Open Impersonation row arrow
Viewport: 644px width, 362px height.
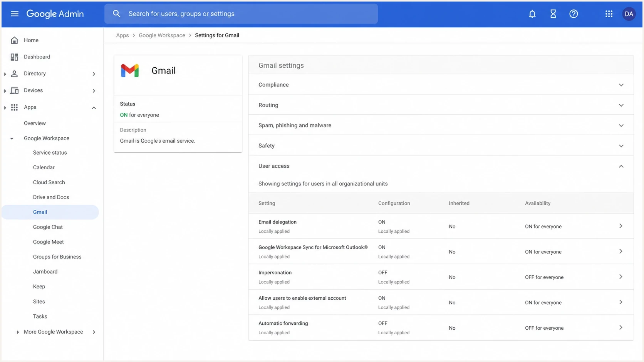coord(621,277)
